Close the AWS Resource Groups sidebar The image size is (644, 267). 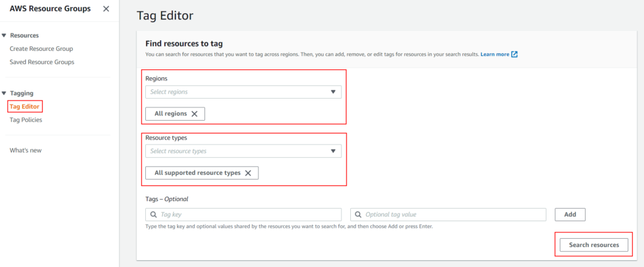click(106, 9)
